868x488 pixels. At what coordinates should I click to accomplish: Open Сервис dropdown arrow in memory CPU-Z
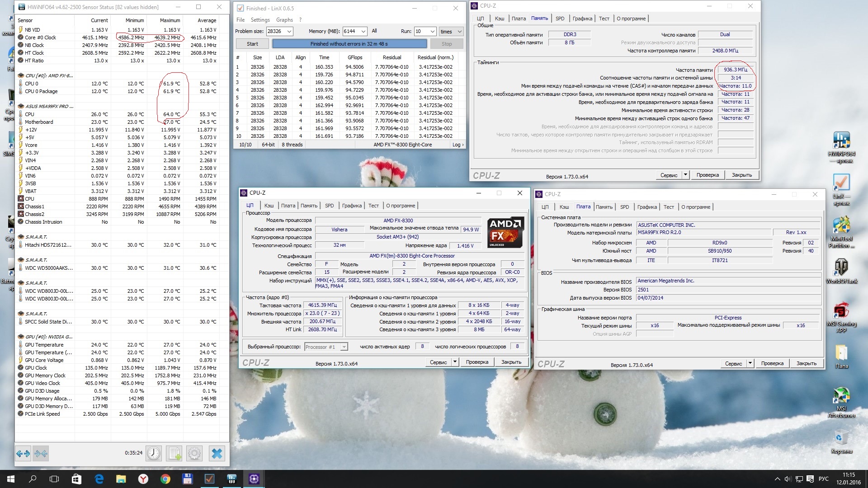pyautogui.click(x=685, y=175)
